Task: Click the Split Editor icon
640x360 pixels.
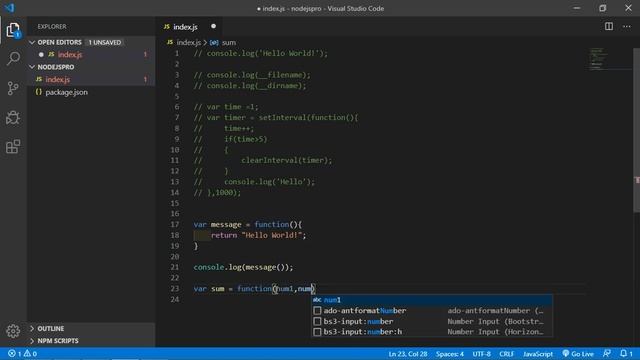Action: pyautogui.click(x=609, y=27)
